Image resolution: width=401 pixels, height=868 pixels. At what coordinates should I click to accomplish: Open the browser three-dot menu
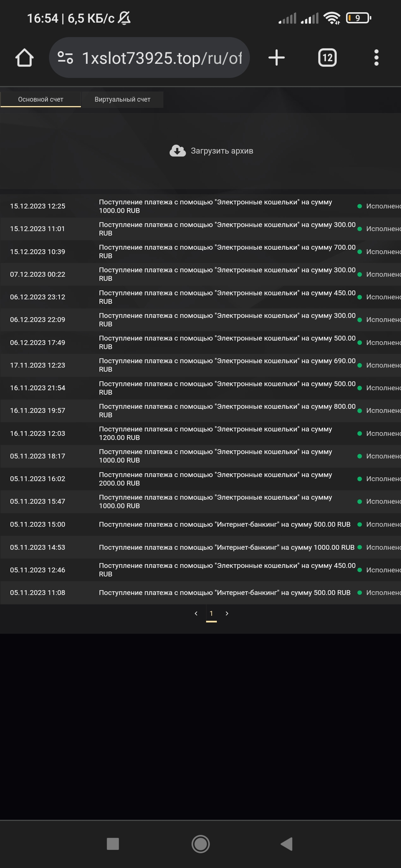coord(376,57)
